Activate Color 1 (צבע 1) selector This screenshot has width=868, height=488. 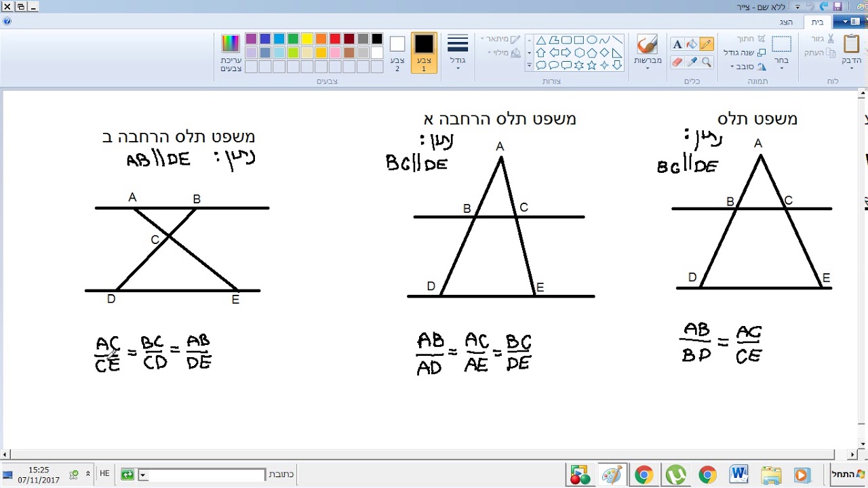pyautogui.click(x=424, y=52)
